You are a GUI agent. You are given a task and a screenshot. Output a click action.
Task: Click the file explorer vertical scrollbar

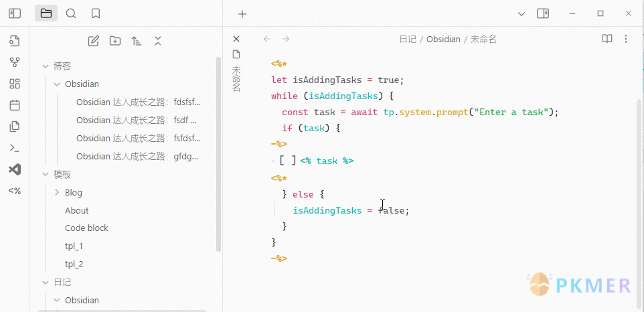(218, 154)
